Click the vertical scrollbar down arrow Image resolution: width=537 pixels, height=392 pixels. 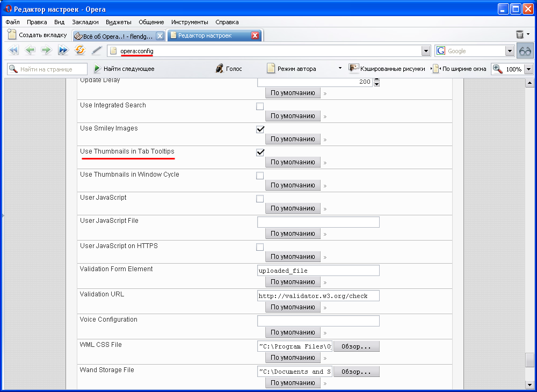(529, 385)
